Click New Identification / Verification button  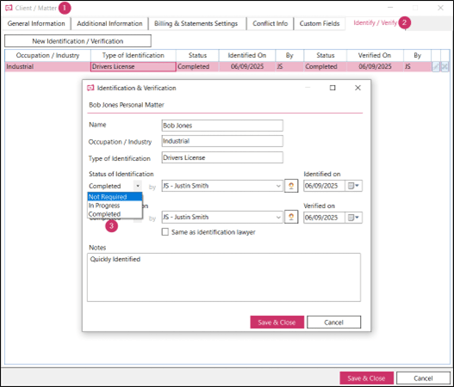[78, 41]
